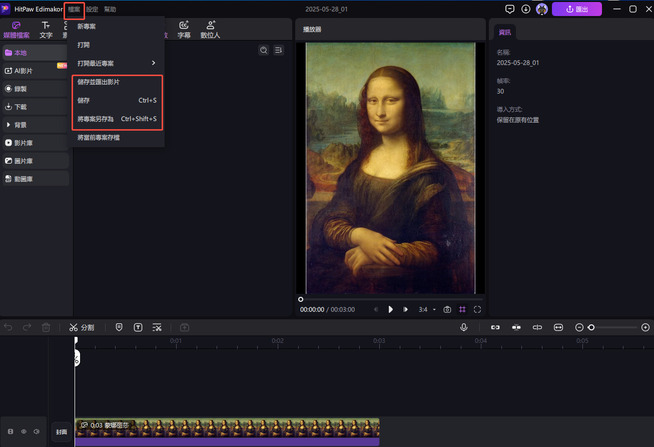Viewport: 654px width, 447px height.
Task: Click the 分割 (Split) scissors button
Action: click(82, 327)
